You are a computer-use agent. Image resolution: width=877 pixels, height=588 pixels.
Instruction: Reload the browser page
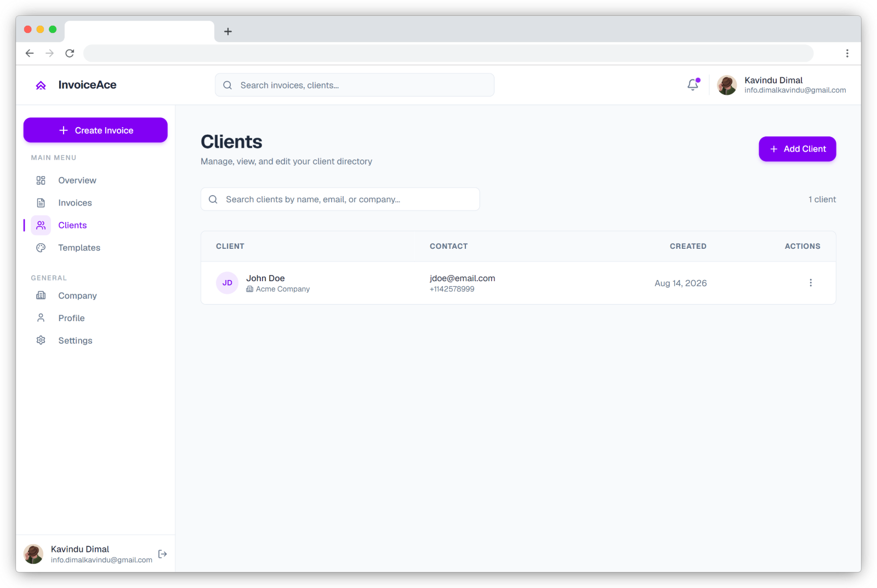[70, 53]
